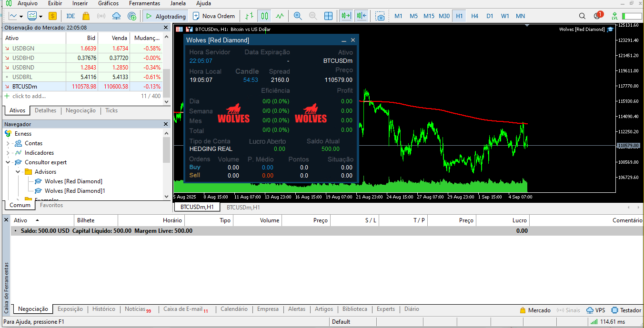Expand the Contas tree node
644x328 pixels.
(x=8, y=143)
